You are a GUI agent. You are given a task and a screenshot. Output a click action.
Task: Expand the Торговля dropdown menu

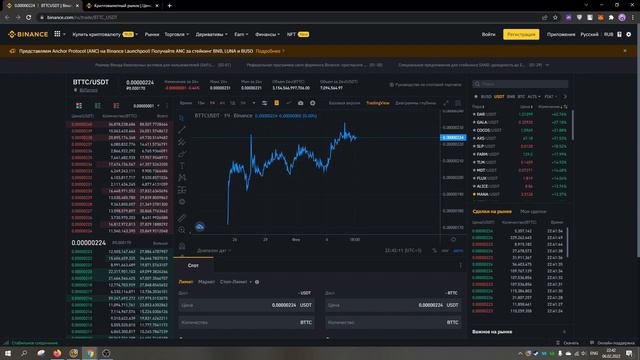(x=176, y=34)
